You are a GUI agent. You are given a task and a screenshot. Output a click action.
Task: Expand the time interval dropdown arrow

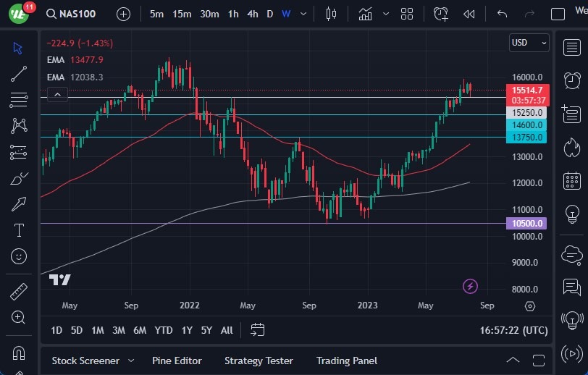(305, 14)
